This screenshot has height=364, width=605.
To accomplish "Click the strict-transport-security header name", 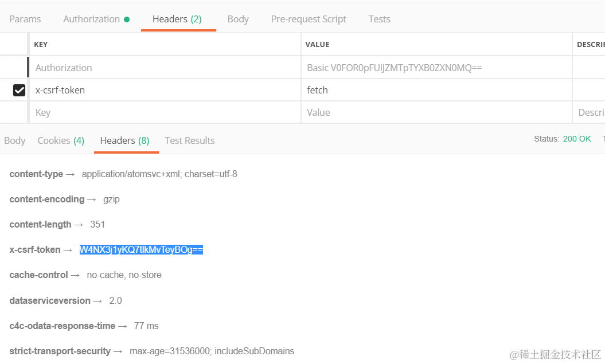I will pyautogui.click(x=60, y=351).
